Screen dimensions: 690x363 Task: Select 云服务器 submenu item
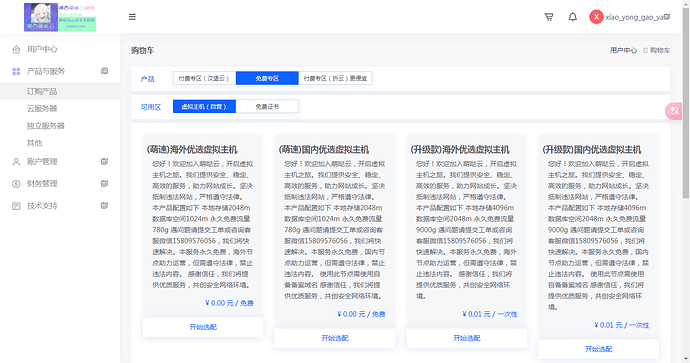click(42, 108)
